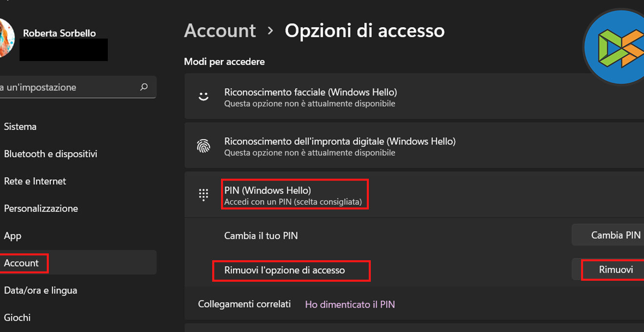
Task: Open Data/ora e lingua settings
Action: click(x=40, y=290)
